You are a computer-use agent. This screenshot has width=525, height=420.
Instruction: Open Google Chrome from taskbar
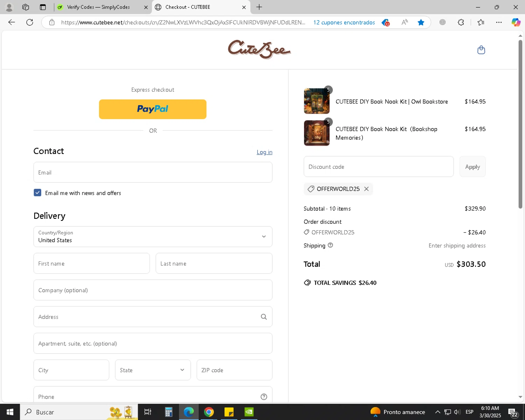(x=209, y=412)
